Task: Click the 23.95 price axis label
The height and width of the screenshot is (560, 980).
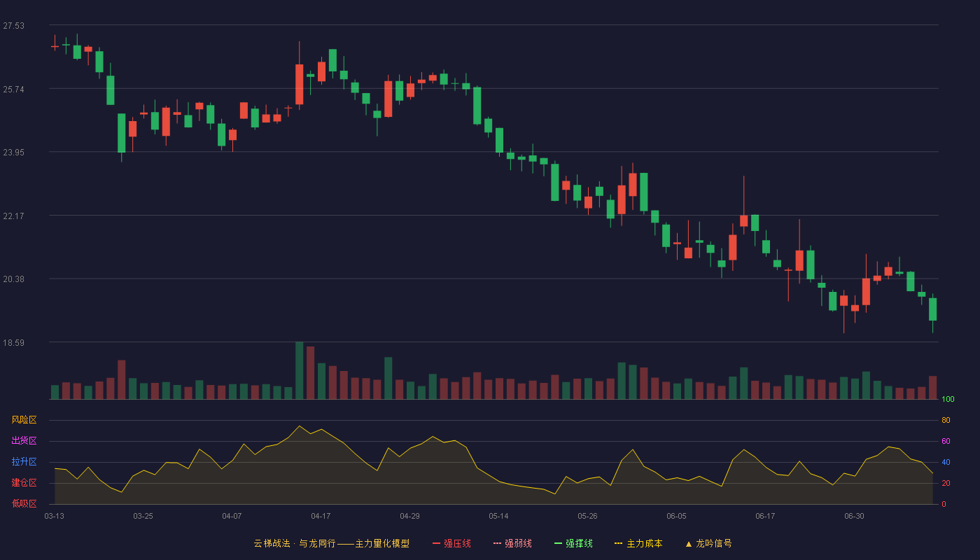Action: click(x=13, y=153)
